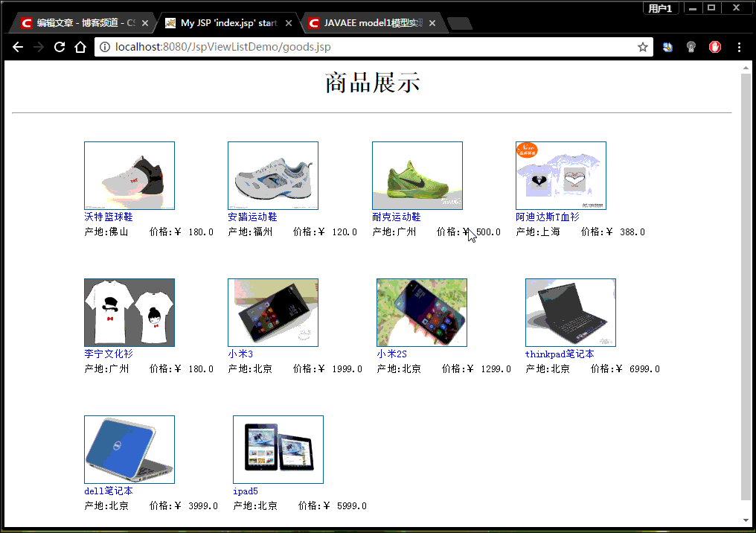Select the origin text 产地:福州

pyautogui.click(x=250, y=232)
